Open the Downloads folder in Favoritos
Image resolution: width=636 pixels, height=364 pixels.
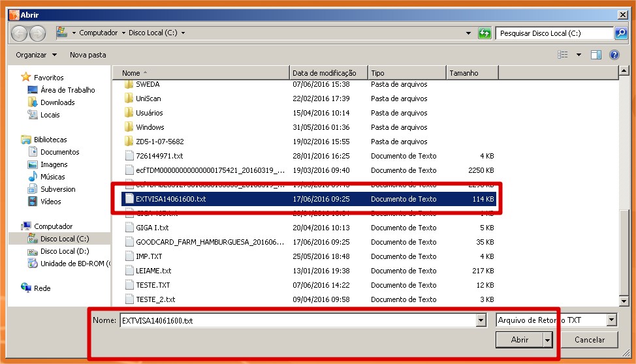coord(57,102)
